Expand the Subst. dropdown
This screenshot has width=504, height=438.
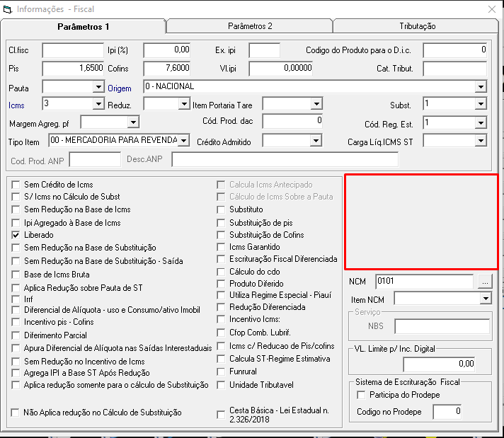pyautogui.click(x=481, y=104)
